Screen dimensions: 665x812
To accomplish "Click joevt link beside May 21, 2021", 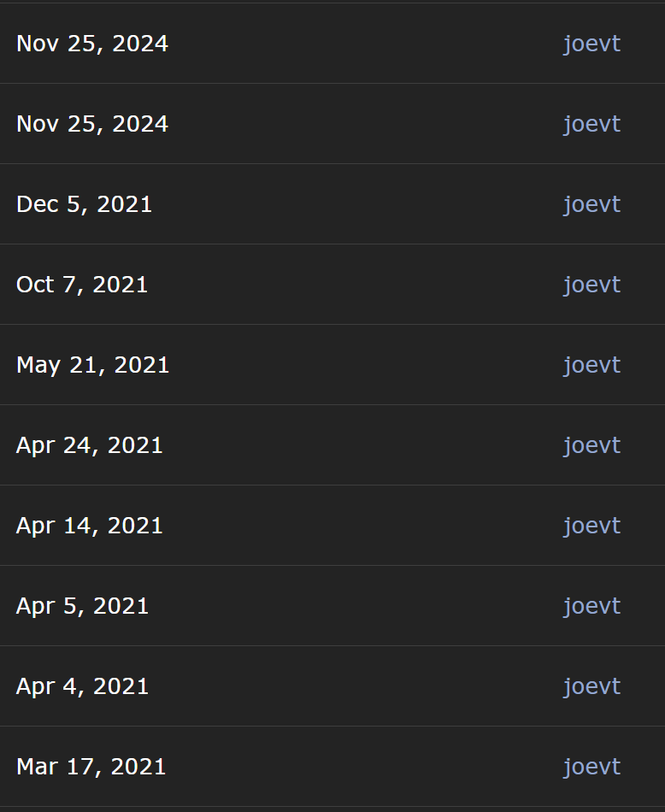I will [592, 365].
